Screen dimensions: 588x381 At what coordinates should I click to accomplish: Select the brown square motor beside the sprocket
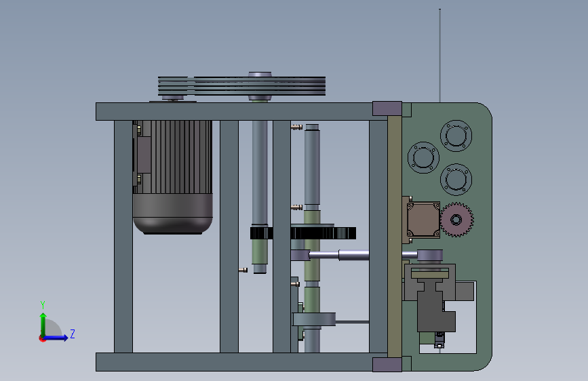(423, 220)
